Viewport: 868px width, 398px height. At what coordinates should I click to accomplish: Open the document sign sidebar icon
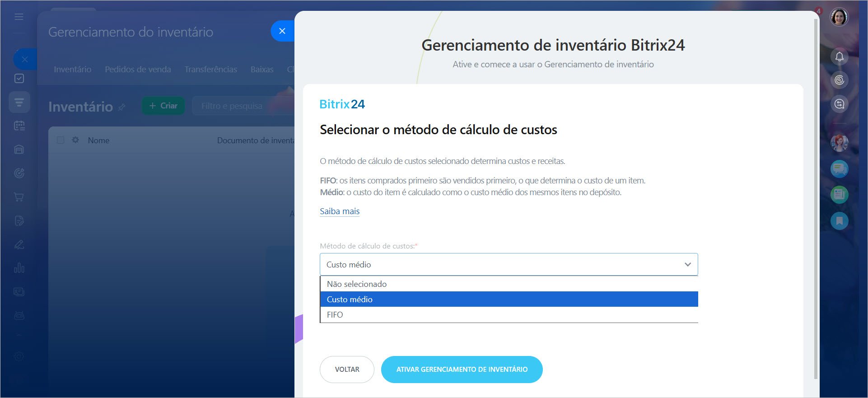point(19,221)
